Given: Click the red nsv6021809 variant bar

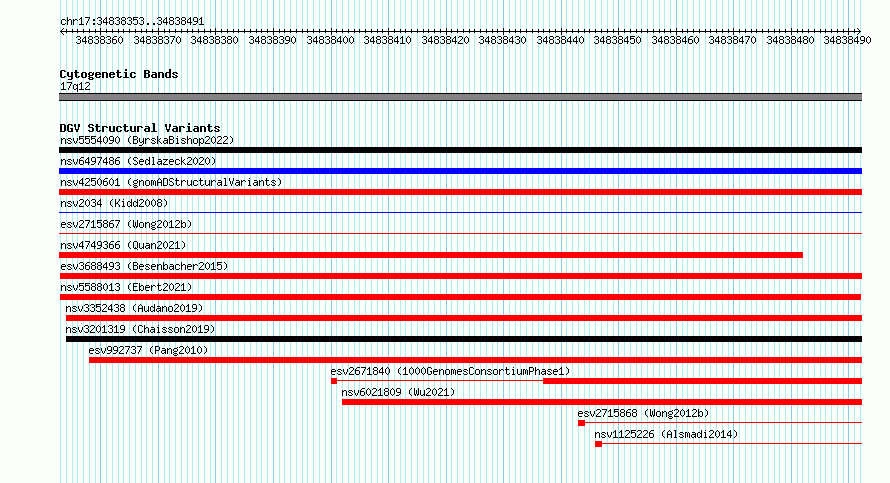Looking at the screenshot, I should (602, 402).
